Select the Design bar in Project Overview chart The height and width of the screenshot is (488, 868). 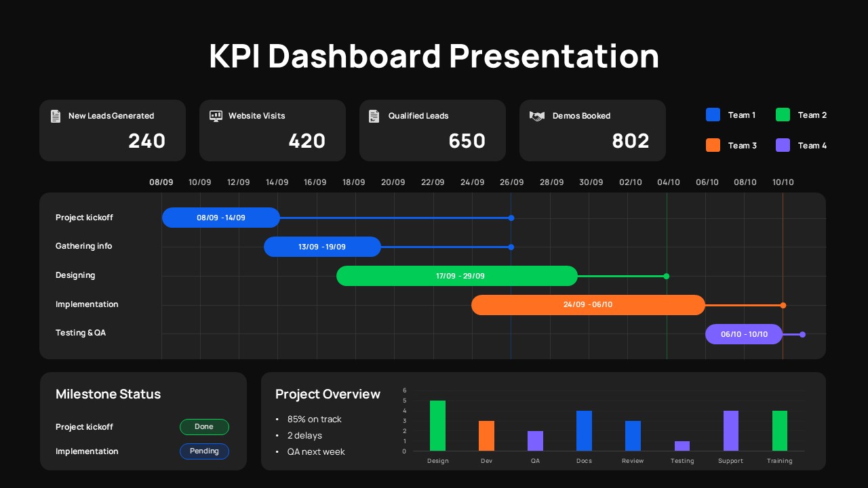(437, 424)
